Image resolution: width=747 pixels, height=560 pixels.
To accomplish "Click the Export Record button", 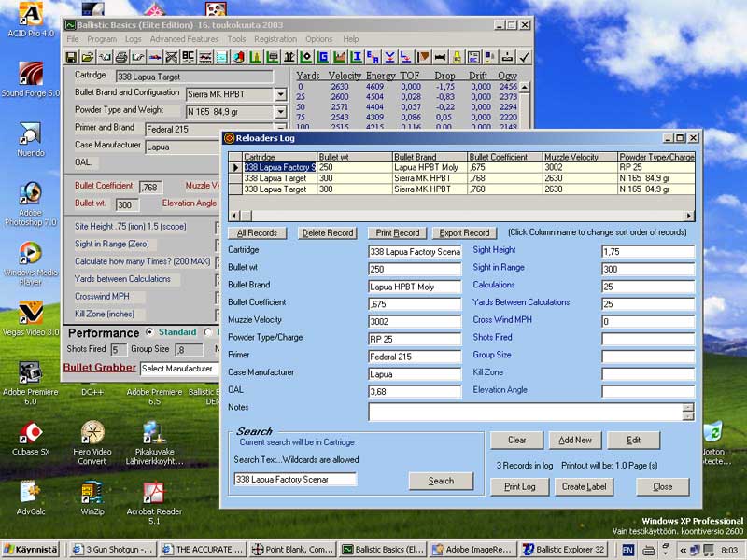I will pos(464,232).
